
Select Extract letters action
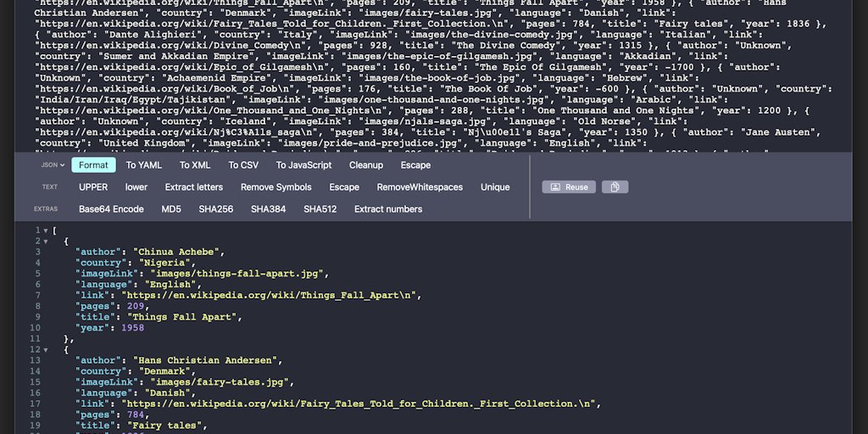194,187
